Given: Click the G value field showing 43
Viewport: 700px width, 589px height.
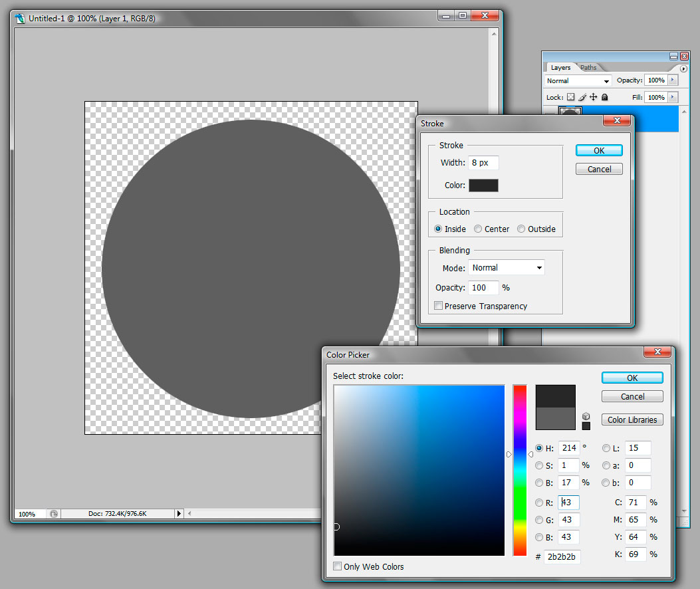Looking at the screenshot, I should [x=569, y=520].
